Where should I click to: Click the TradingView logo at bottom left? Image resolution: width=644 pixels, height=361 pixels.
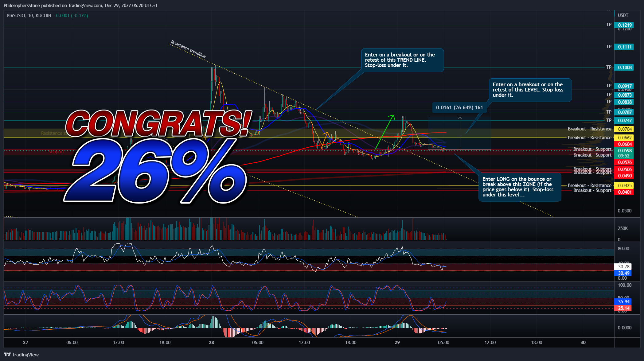coord(21,355)
